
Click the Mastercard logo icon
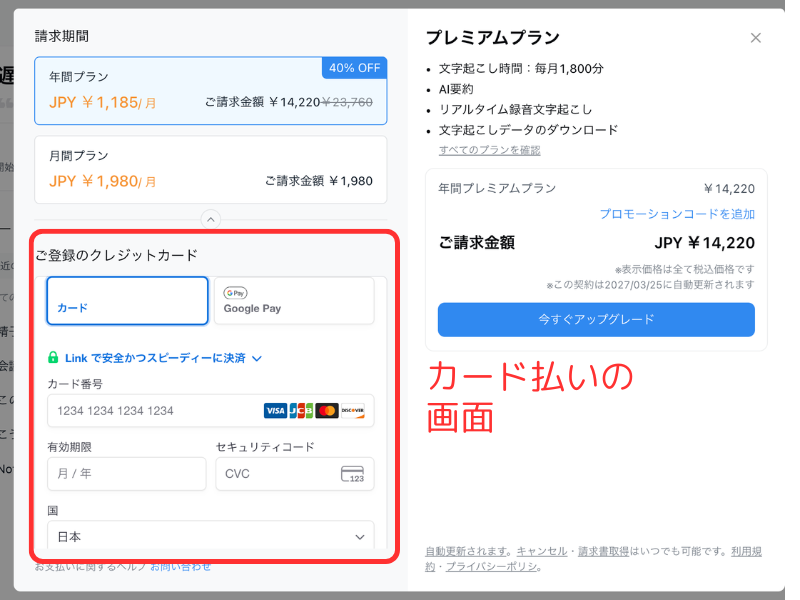point(326,411)
